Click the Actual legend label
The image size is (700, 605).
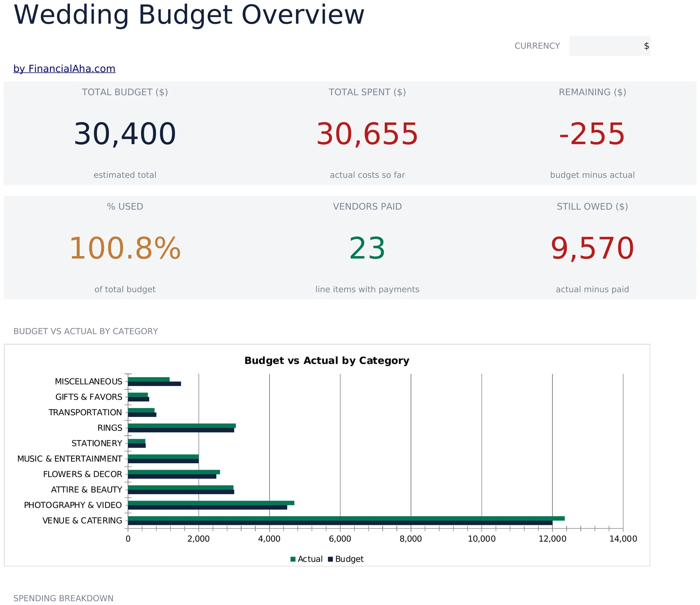pos(310,559)
